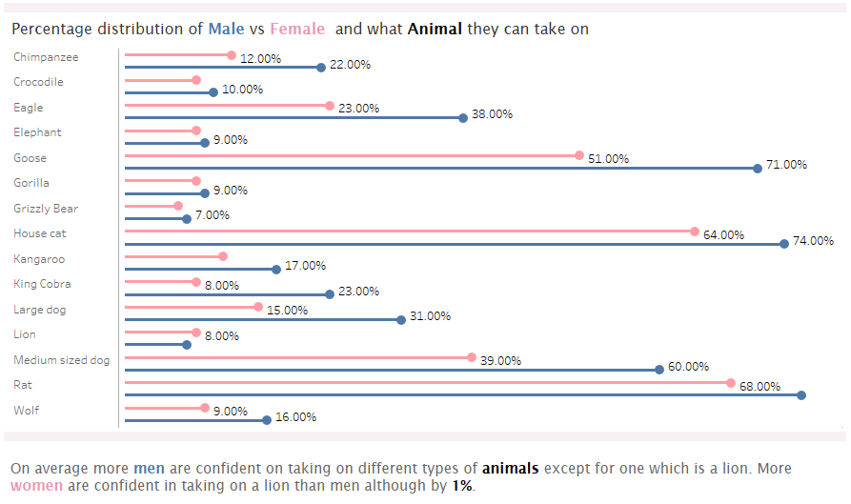The height and width of the screenshot is (504, 851).
Task: Select the blue male dot for Lion
Action: pos(187,345)
